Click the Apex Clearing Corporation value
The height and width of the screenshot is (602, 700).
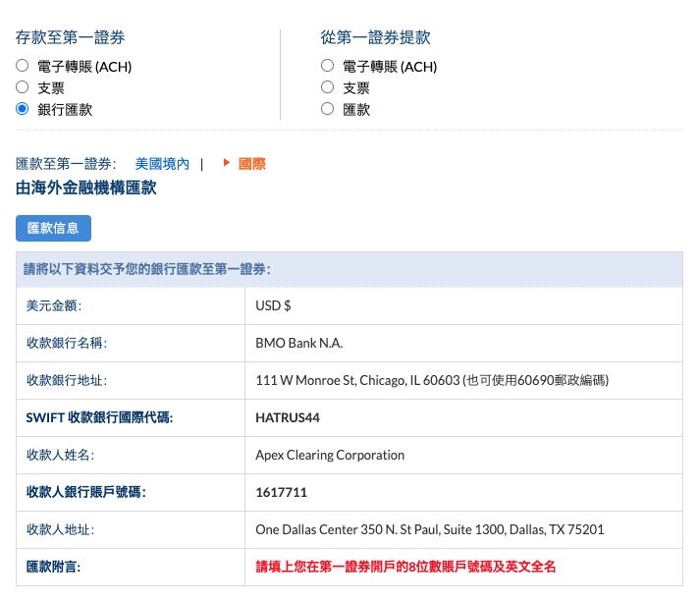point(330,455)
